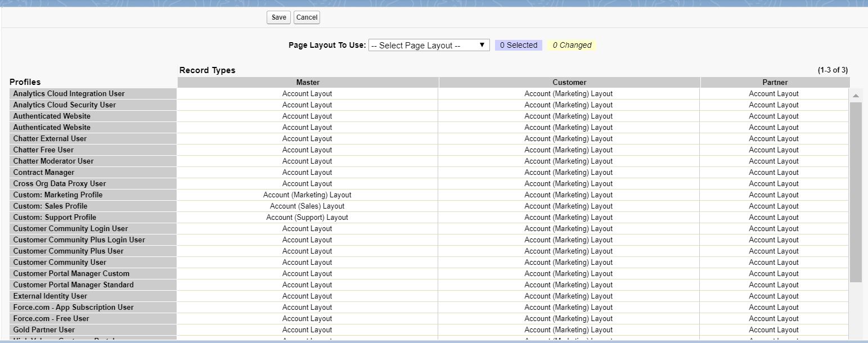Select Partner layout cell for External Identity User
This screenshot has width=868, height=343.
pyautogui.click(x=775, y=296)
